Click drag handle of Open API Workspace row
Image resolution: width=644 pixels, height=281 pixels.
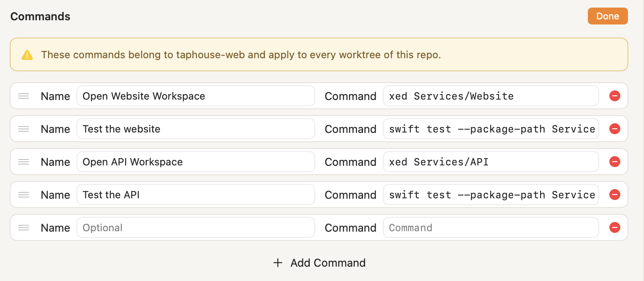(24, 162)
